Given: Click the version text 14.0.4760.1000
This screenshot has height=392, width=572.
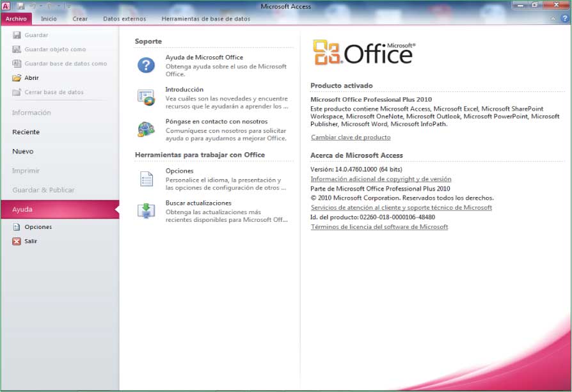Looking at the screenshot, I should coord(356,169).
